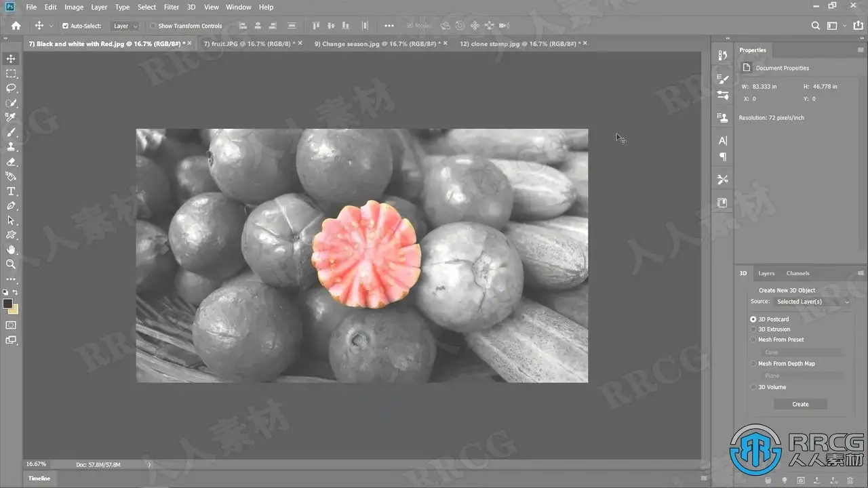Viewport: 868px width, 488px height.
Task: Click the foreground color swatch
Action: tap(7, 304)
